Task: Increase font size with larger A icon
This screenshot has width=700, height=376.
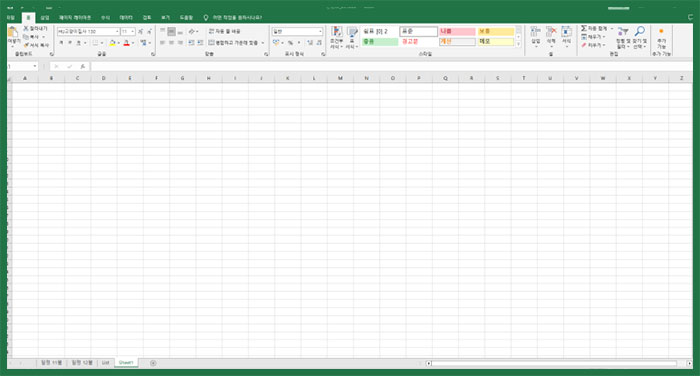Action: click(x=140, y=31)
